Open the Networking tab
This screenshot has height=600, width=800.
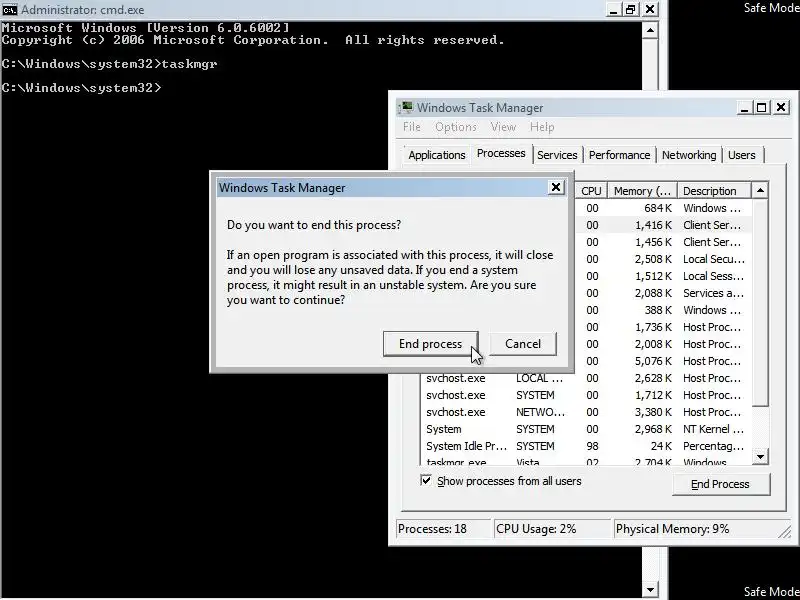pos(689,155)
